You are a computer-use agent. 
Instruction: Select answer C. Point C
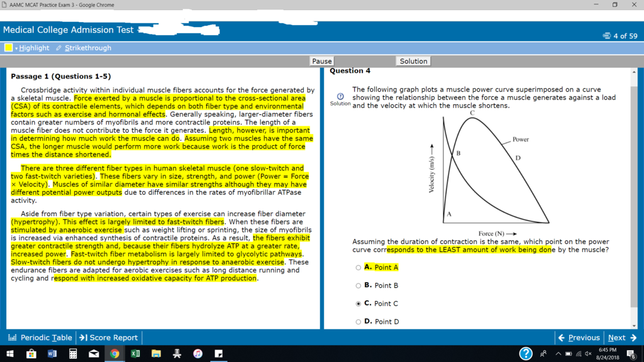point(358,304)
